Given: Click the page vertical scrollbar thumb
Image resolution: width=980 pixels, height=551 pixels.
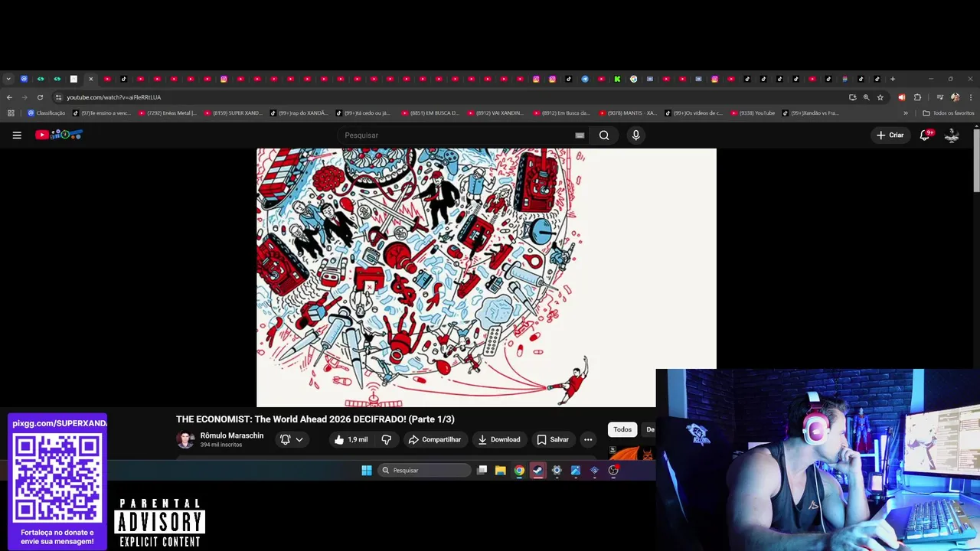Looking at the screenshot, I should pyautogui.click(x=975, y=160).
